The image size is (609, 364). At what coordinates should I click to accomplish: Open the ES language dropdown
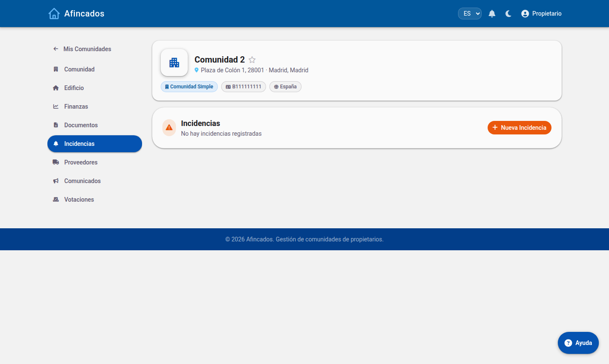click(470, 14)
